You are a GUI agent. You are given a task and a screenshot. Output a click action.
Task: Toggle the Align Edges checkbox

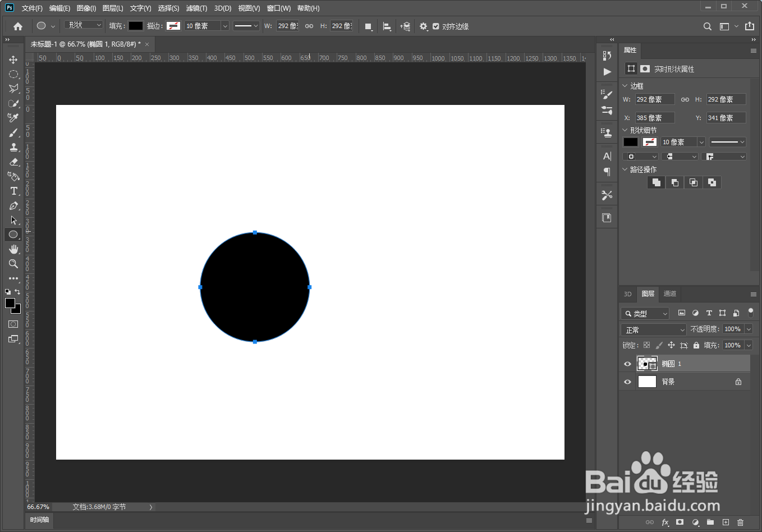pyautogui.click(x=435, y=26)
